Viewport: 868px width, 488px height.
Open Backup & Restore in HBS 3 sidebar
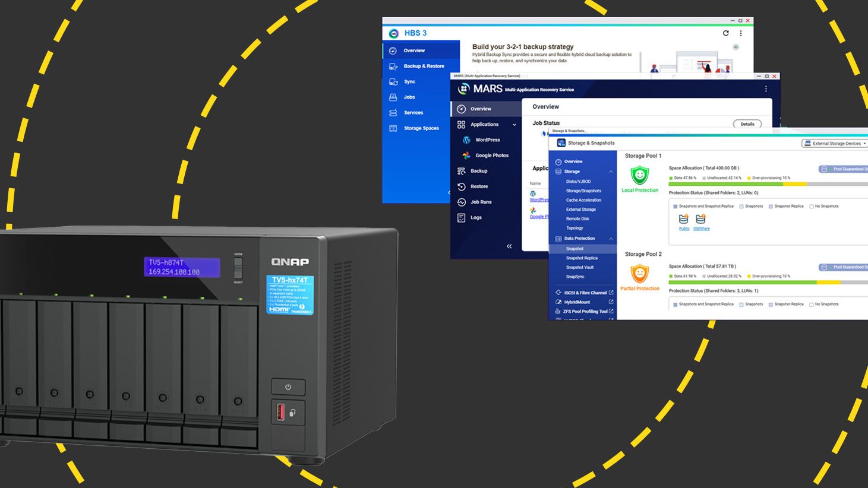click(421, 66)
